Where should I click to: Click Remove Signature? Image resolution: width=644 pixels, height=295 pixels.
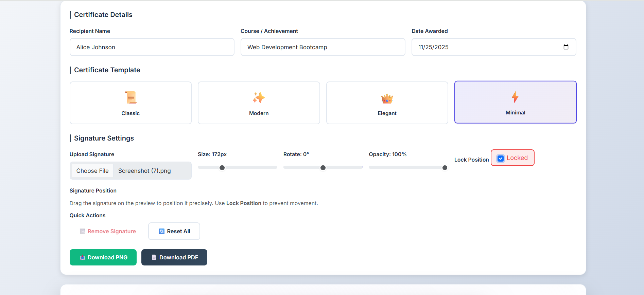[108, 231]
